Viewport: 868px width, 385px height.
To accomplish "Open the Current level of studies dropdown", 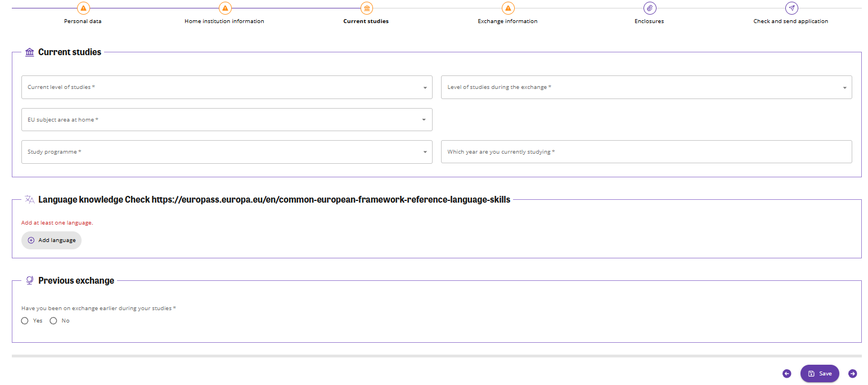I will tap(227, 87).
